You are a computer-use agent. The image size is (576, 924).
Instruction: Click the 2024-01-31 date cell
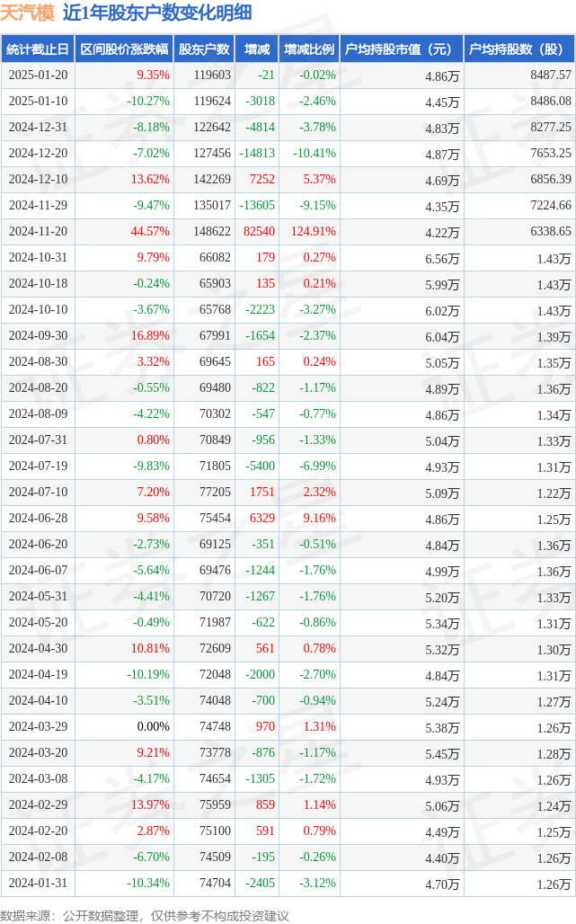pos(38,883)
